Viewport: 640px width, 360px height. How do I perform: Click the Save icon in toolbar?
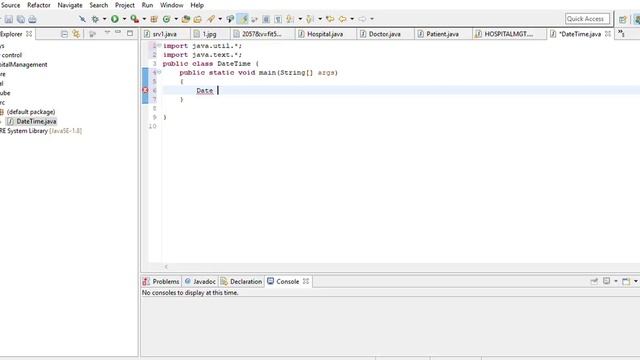point(9,19)
